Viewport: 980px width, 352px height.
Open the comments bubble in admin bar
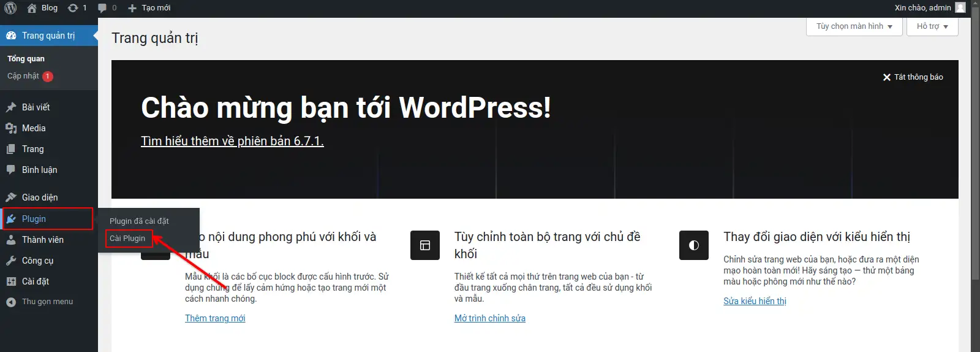tap(107, 8)
